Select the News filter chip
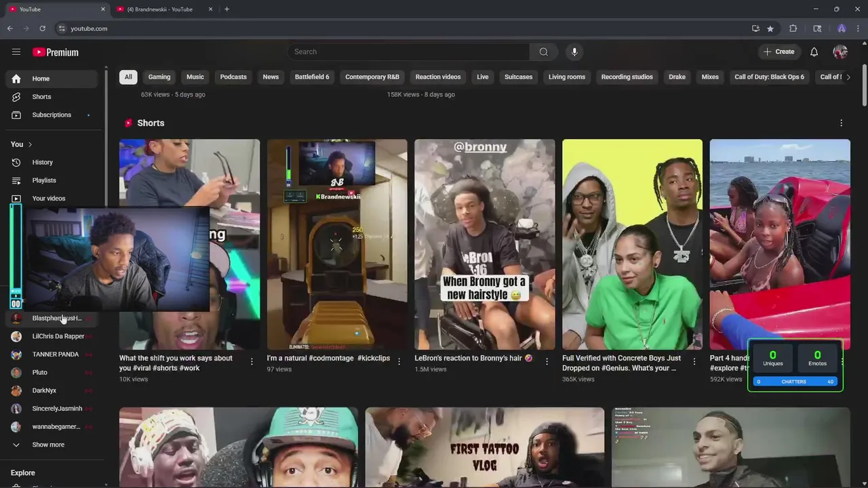868x488 pixels. (271, 77)
